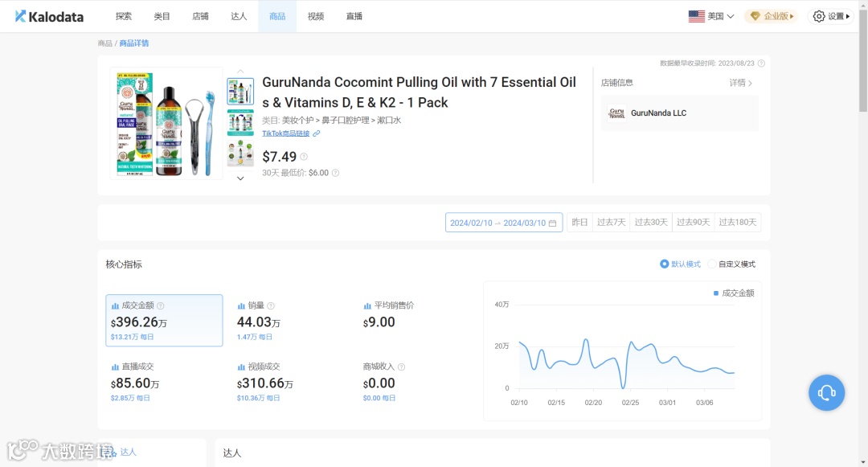Screen dimensions: 868x467
Task: Click the bar chart icon before 平均销售价
Action: tap(367, 305)
